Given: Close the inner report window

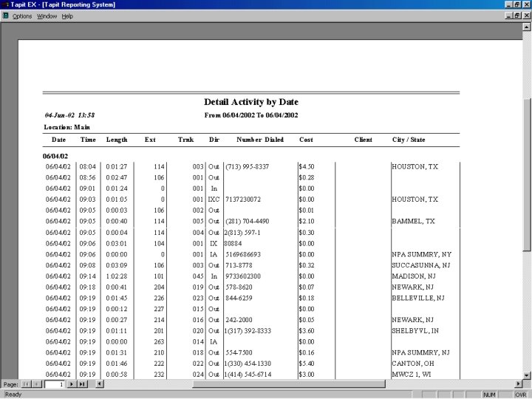Looking at the screenshot, I should (527, 16).
